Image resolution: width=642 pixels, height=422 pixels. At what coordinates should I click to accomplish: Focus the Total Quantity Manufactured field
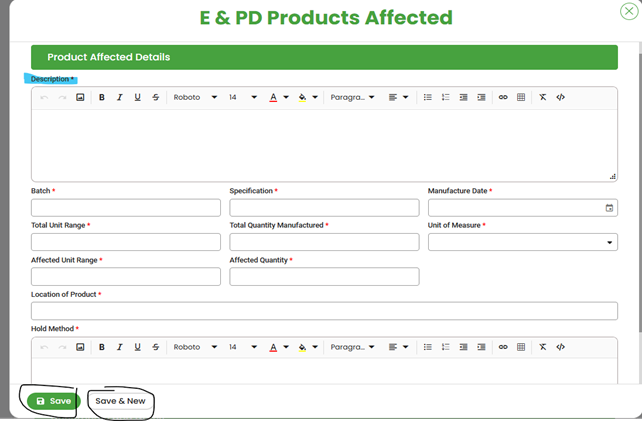click(324, 242)
